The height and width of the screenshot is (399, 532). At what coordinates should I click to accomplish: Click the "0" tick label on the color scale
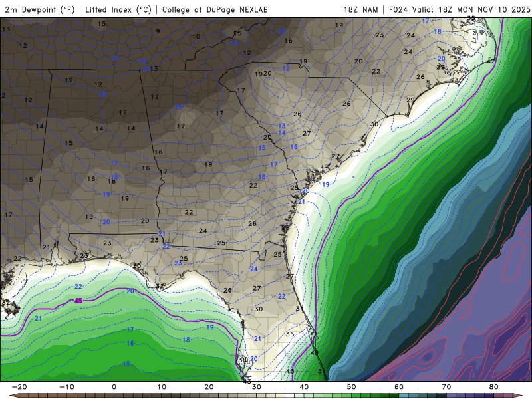[114, 387]
